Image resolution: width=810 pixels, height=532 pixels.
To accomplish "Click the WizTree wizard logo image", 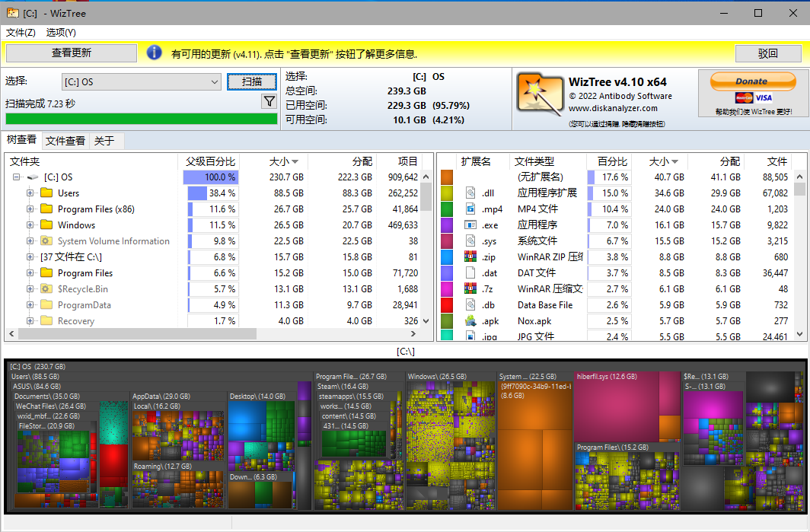I will tap(540, 95).
